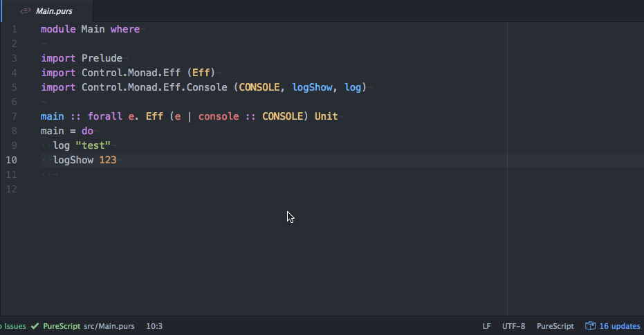
Task: Place cursor on number 123
Action: point(108,160)
